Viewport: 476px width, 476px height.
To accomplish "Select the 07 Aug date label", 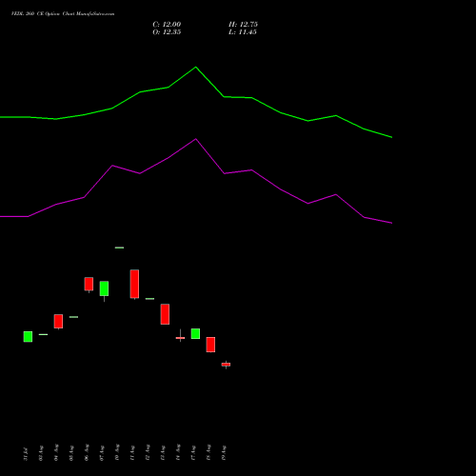I will click(x=102, y=453).
